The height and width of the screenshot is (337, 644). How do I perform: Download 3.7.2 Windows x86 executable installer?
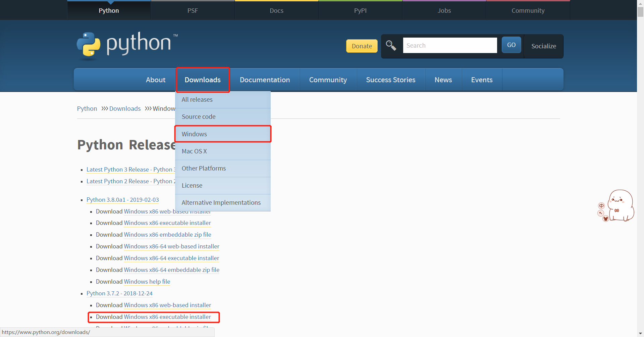click(x=167, y=317)
